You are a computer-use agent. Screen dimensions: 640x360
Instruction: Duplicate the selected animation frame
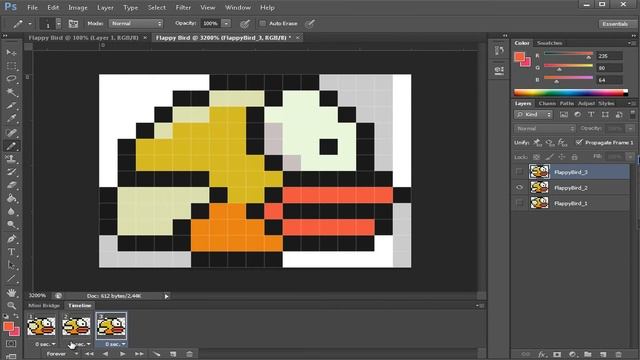173,354
